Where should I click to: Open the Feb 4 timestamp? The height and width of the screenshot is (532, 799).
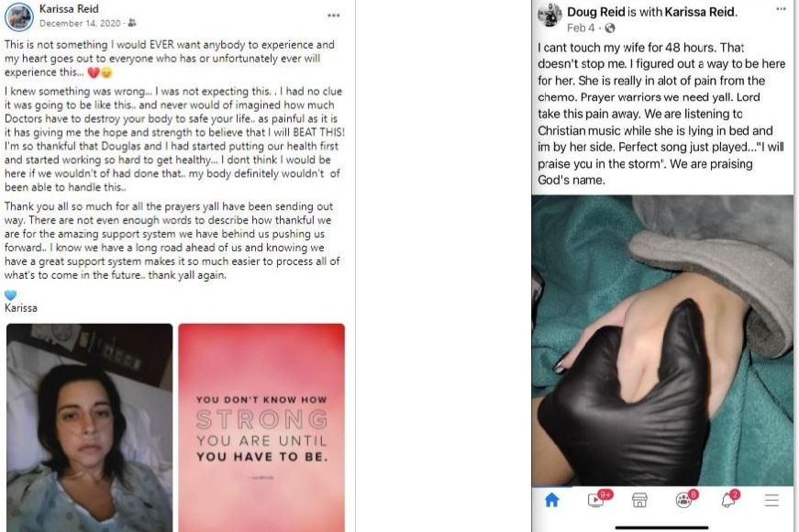(x=581, y=28)
